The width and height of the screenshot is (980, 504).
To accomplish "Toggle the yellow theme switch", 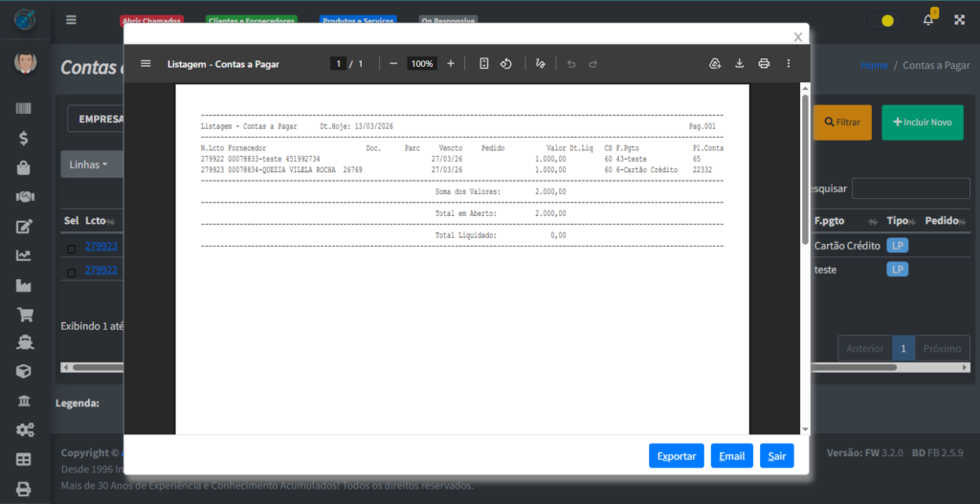I will click(x=884, y=20).
